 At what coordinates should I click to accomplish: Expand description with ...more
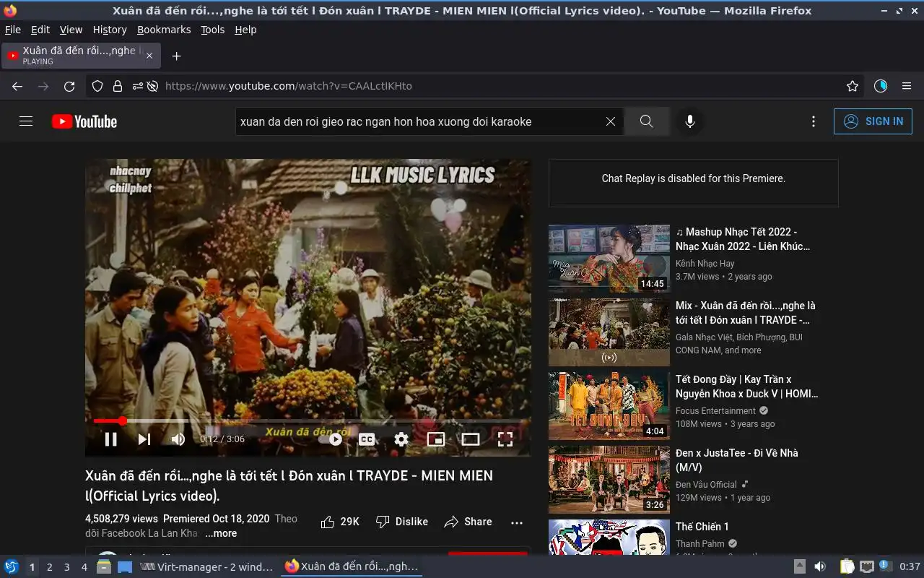220,533
